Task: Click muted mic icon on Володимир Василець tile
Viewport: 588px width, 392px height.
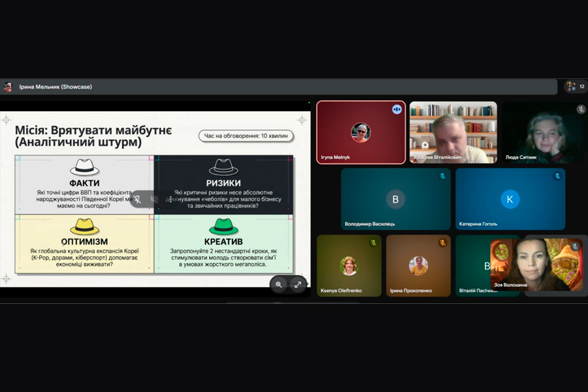Action: (x=442, y=176)
